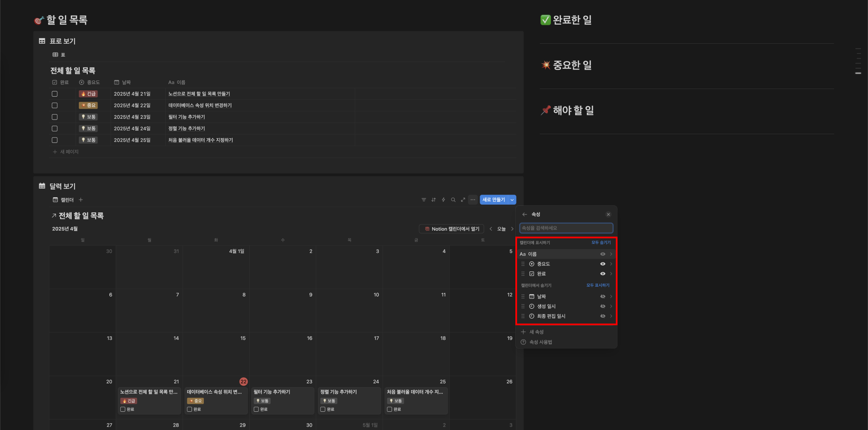Open calendar as full page icon
The width and height of the screenshot is (868, 430).
(x=463, y=200)
